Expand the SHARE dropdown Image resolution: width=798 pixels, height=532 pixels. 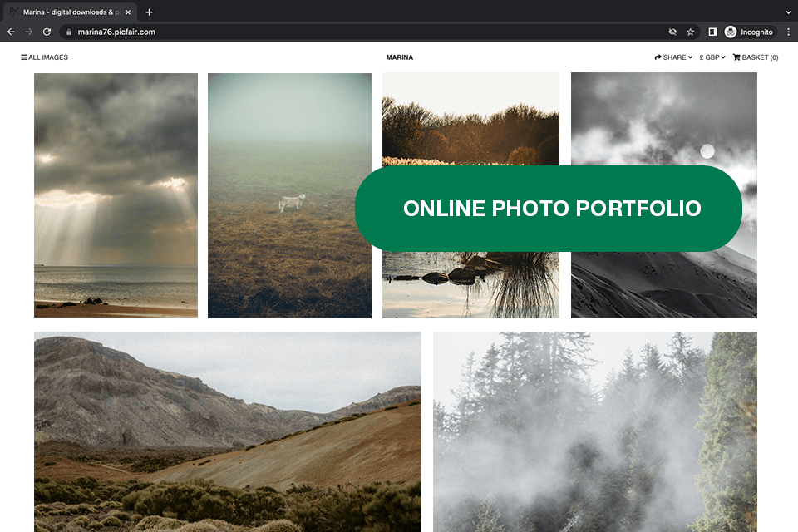coord(673,57)
